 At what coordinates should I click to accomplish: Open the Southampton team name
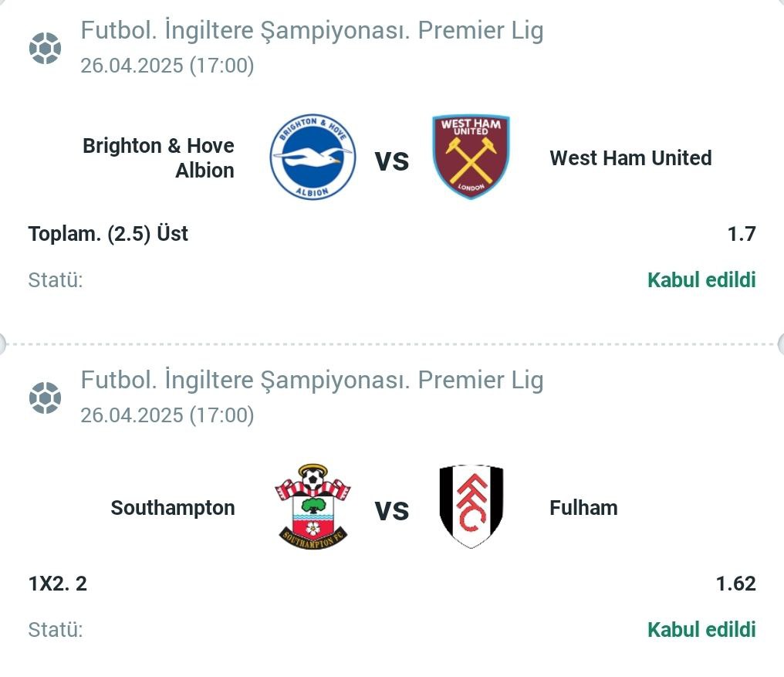click(x=173, y=508)
